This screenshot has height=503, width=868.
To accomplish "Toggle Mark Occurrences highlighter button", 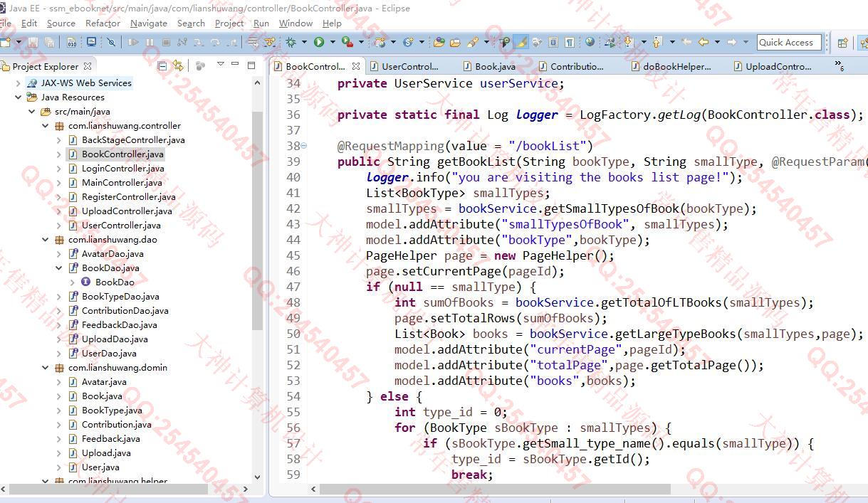I will coord(521,43).
